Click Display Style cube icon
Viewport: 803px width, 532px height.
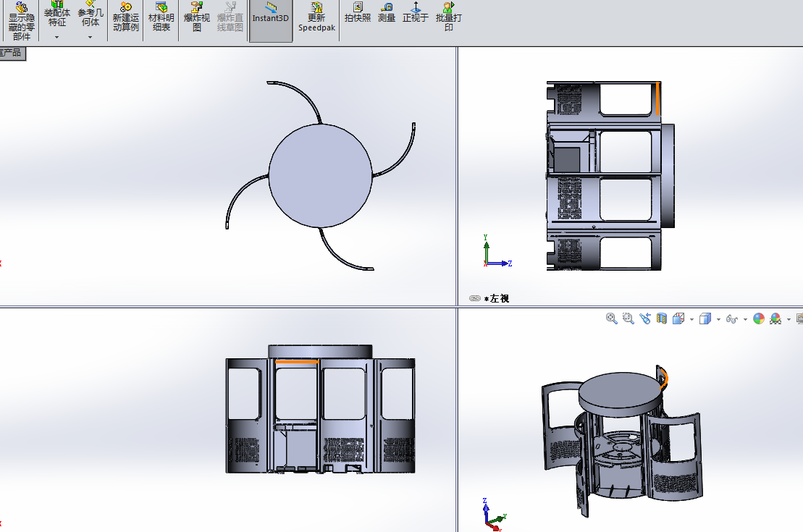(705, 318)
